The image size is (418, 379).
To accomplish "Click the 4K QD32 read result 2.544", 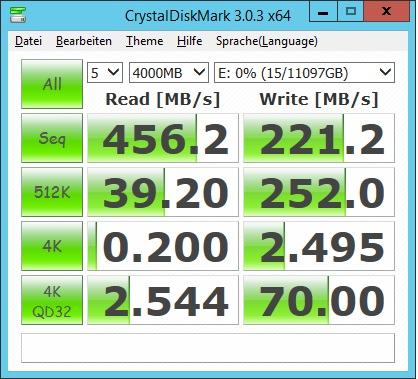I will pos(163,300).
